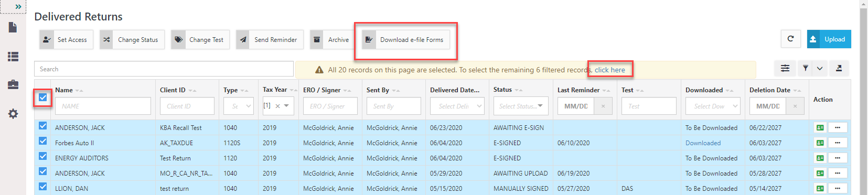This screenshot has height=195, width=868.
Task: Click the Send Reminder button
Action: click(270, 39)
